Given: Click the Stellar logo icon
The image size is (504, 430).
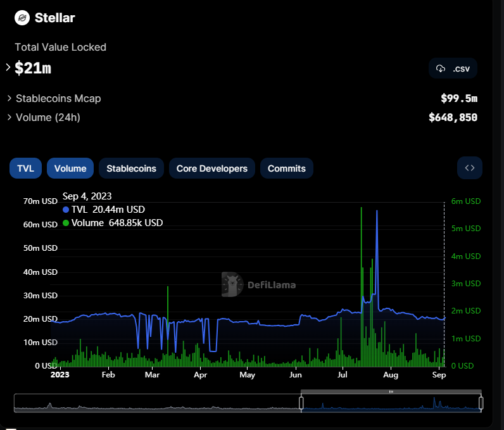Looking at the screenshot, I should (x=22, y=18).
